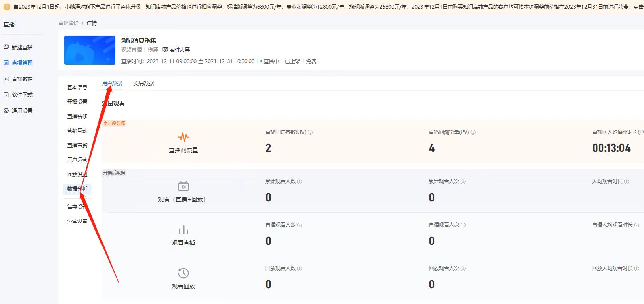This screenshot has height=304, width=644.
Task: Open 新建直播 in the left sidebar
Action: click(22, 47)
